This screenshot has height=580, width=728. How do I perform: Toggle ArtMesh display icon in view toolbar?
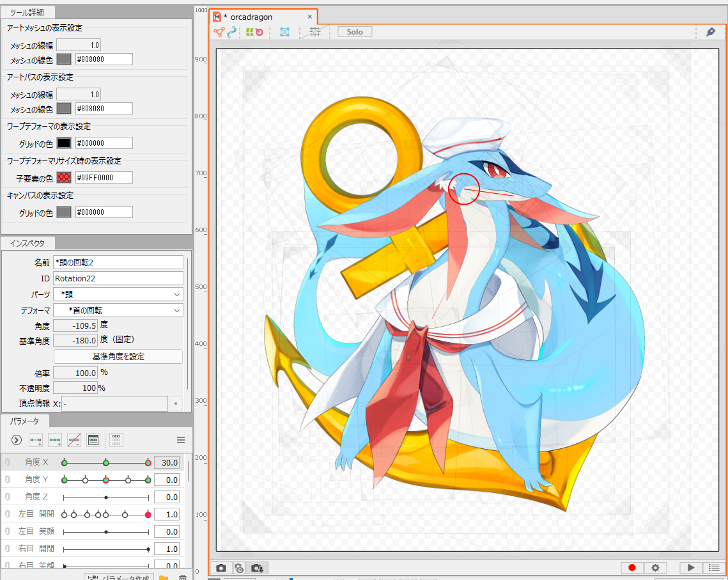[219, 32]
